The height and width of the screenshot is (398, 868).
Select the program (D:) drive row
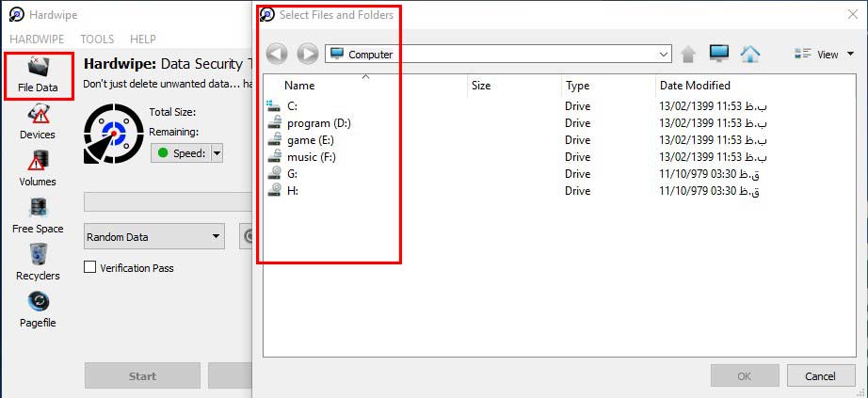pos(559,123)
